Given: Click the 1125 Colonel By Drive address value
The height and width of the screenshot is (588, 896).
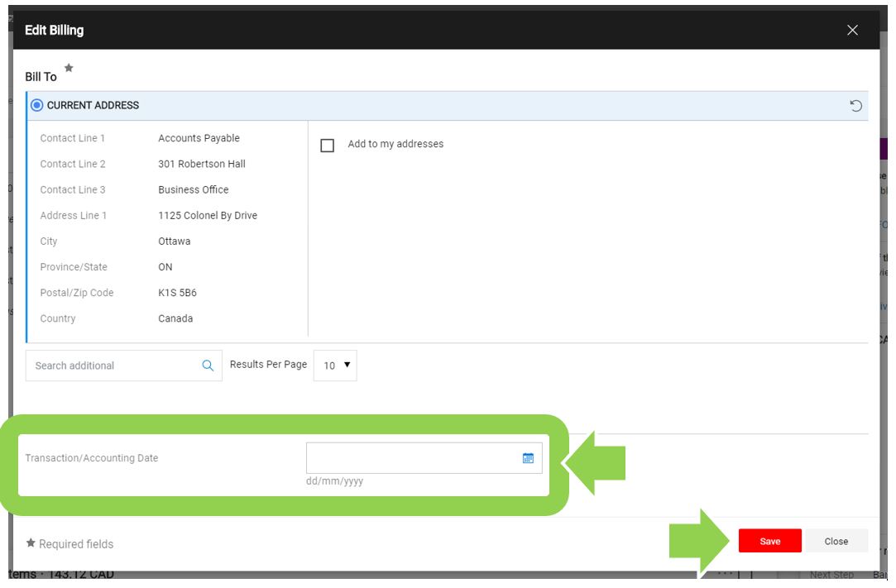Looking at the screenshot, I should point(208,215).
